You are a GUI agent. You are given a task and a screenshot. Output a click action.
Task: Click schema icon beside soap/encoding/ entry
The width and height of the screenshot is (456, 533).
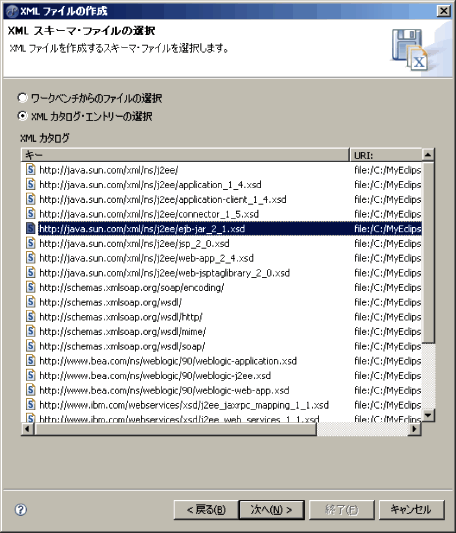(31, 287)
